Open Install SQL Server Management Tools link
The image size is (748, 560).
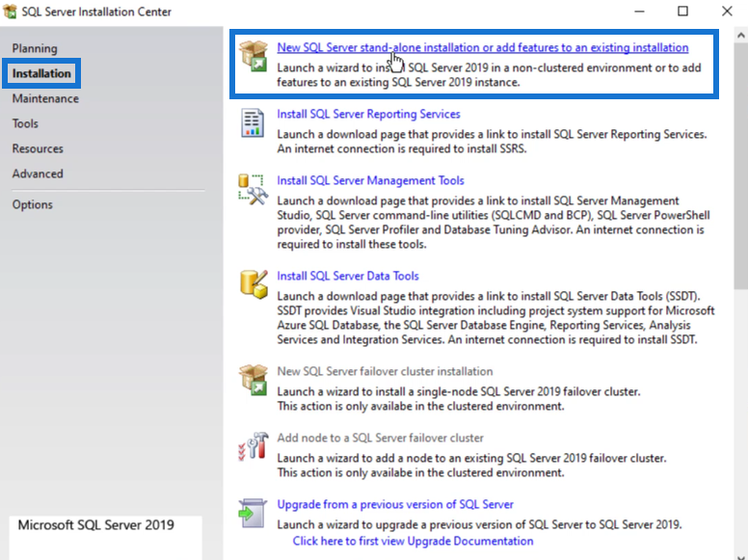click(x=371, y=180)
